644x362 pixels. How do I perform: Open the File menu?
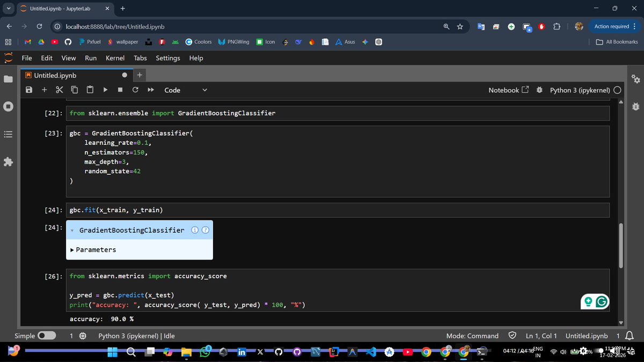(27, 58)
